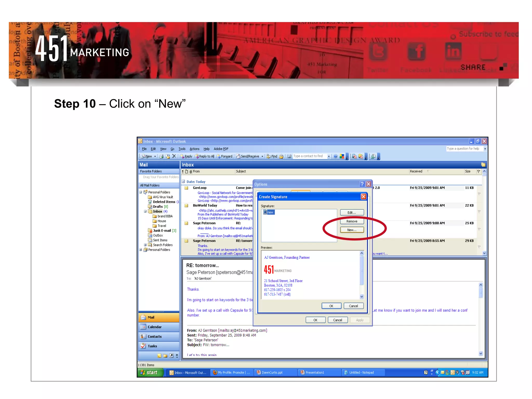Select the Deleted Items folder
This screenshot has height=399, width=532.
(x=163, y=202)
